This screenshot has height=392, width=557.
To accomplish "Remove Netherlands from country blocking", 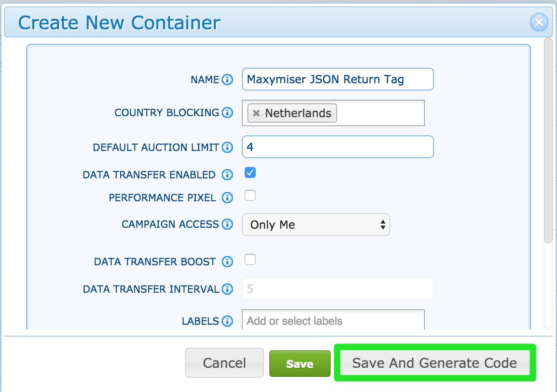I will pyautogui.click(x=257, y=113).
